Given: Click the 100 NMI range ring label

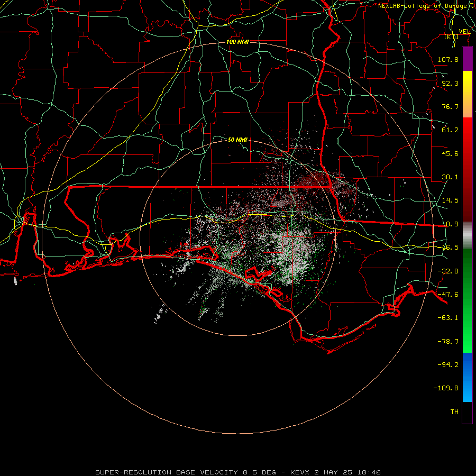Looking at the screenshot, I should (x=237, y=42).
